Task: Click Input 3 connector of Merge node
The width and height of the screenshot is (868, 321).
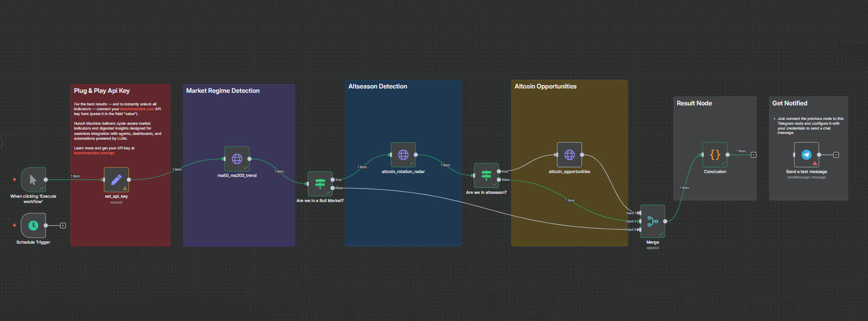Action: (x=640, y=230)
